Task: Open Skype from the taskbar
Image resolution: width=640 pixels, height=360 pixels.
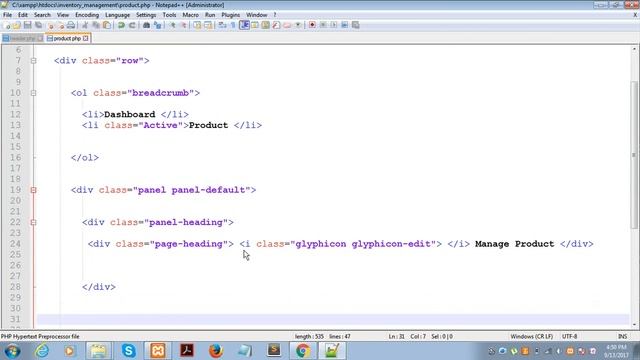Action: (129, 351)
